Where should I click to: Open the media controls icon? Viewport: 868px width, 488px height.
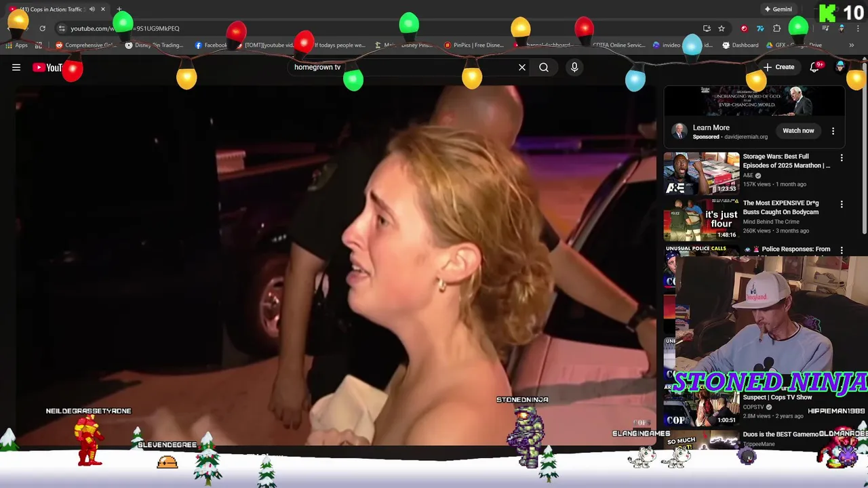pyautogui.click(x=825, y=28)
